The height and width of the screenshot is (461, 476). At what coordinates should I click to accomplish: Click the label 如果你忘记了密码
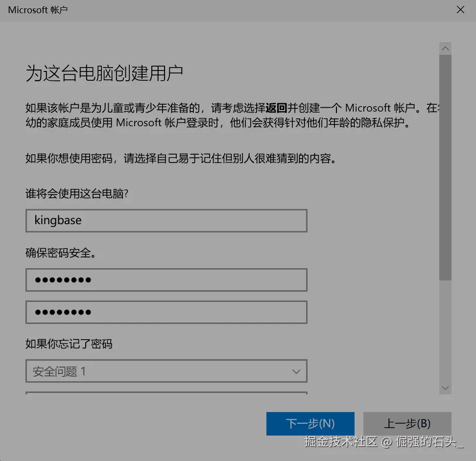(69, 344)
